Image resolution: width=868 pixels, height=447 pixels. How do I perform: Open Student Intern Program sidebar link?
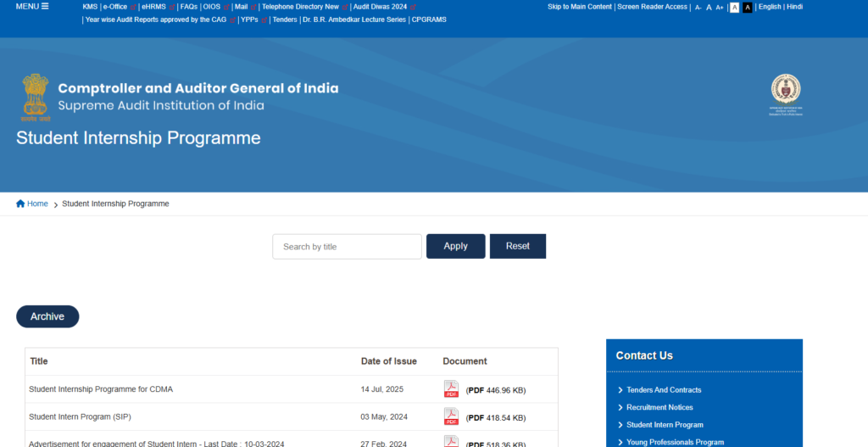tap(665, 425)
